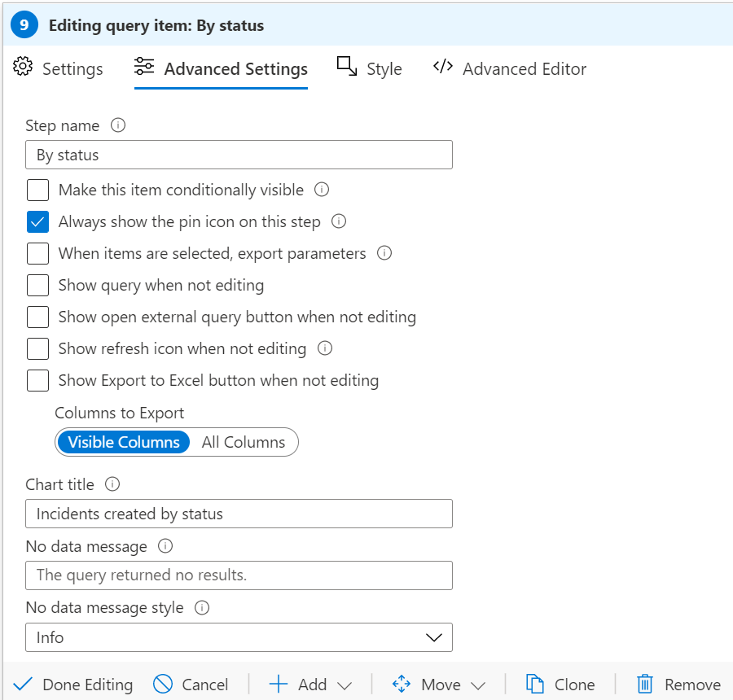Click info icon beside pin icon option
The height and width of the screenshot is (700, 733).
pos(339,221)
